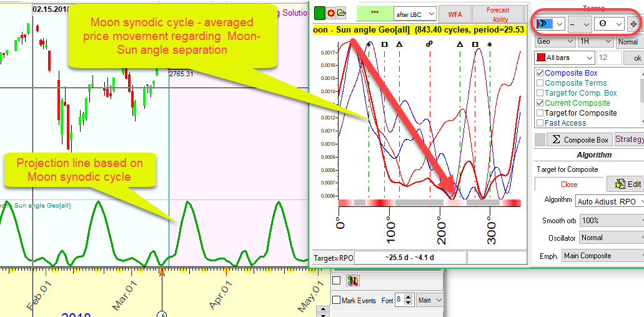The image size is (644, 317).
Task: Click the red-yellow sun icon button
Action: (x=330, y=13)
